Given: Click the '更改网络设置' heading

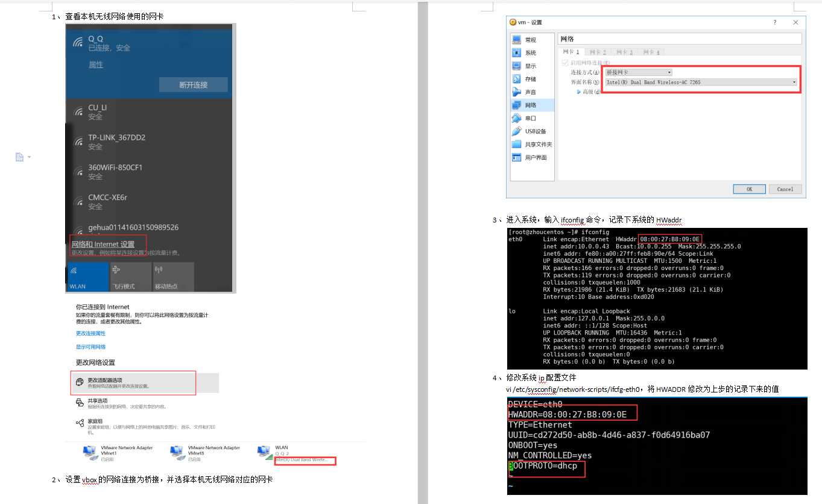Looking at the screenshot, I should [95, 362].
